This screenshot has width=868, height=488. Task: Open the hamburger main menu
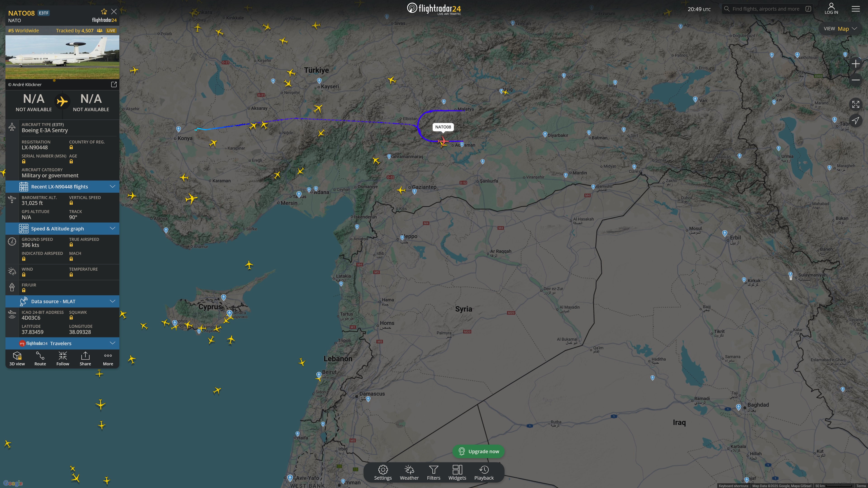pos(856,9)
